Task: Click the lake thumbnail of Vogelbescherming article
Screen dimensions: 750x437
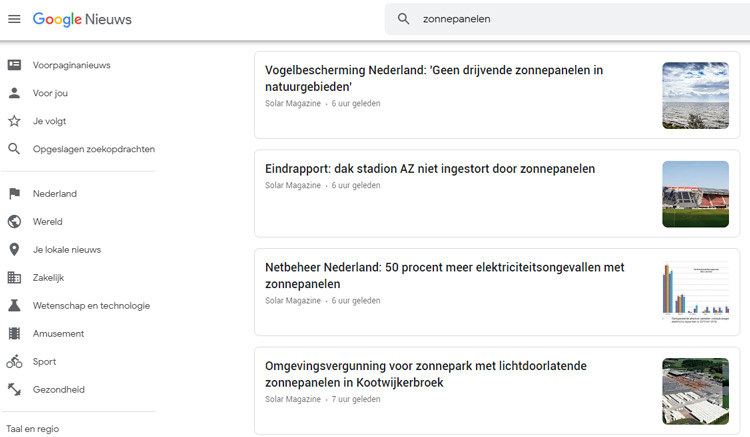Action: [x=695, y=95]
